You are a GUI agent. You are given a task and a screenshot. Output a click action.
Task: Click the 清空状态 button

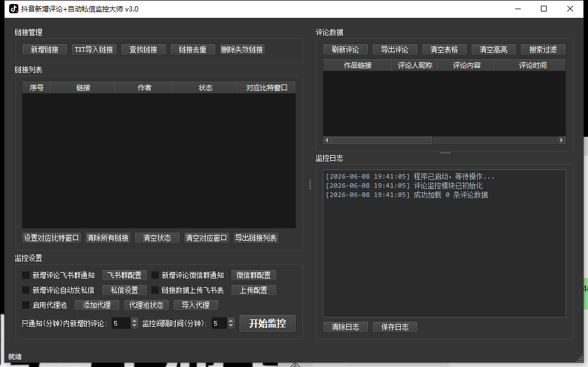[157, 238]
